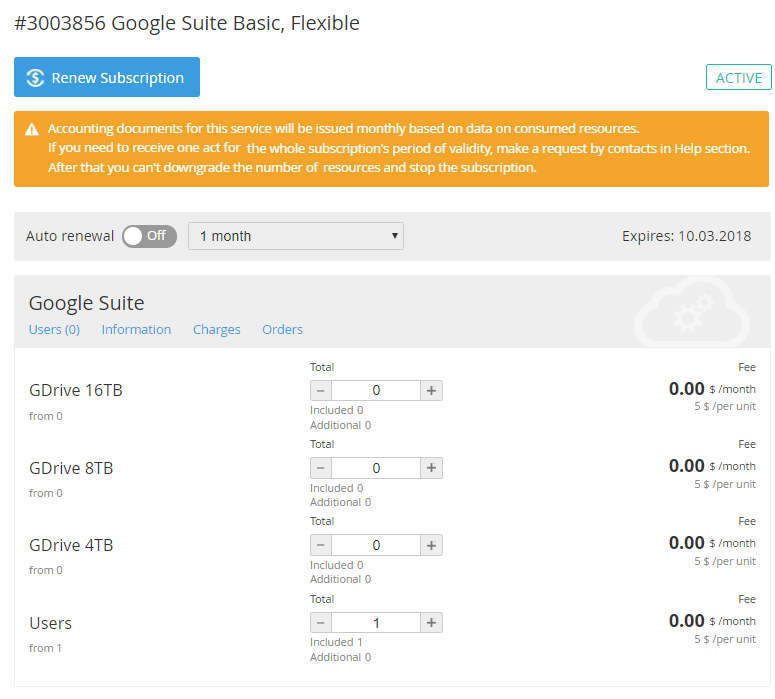Open the Users (0) tab
The image size is (775, 699).
point(54,329)
